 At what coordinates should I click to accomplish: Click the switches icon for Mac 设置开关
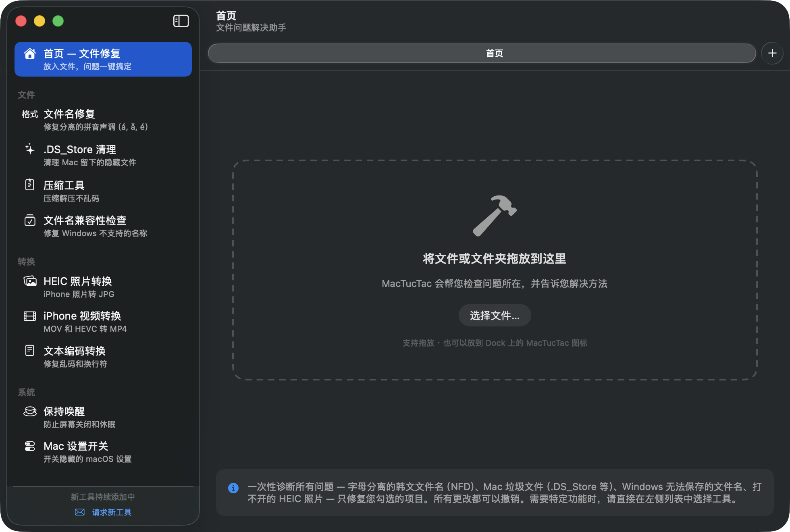(30, 446)
